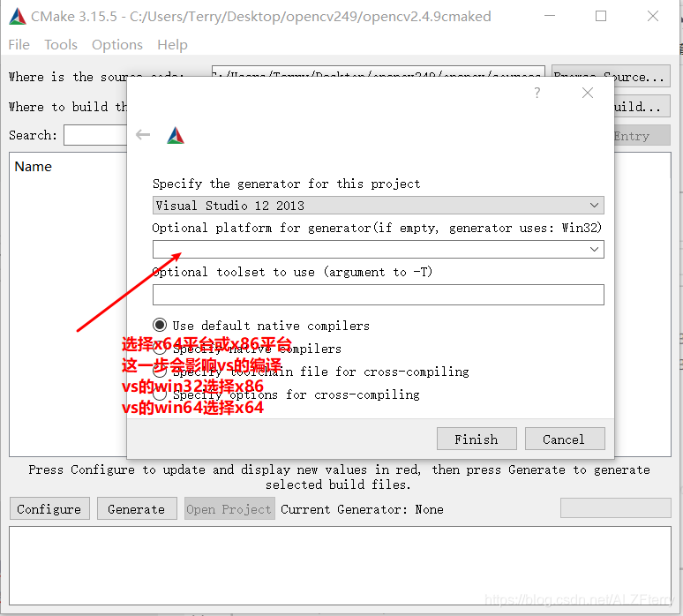Click the Browse Source button
Viewport: 683px width, 616px height.
click(611, 76)
